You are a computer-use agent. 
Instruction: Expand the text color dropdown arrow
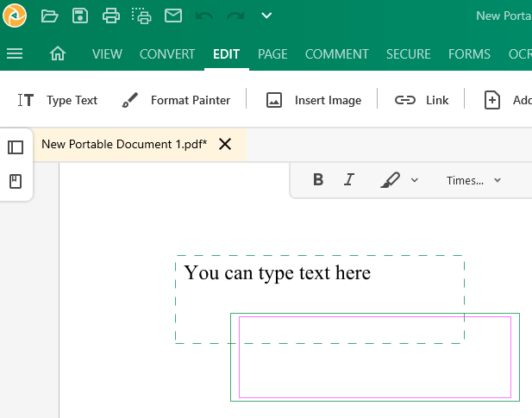pos(415,180)
